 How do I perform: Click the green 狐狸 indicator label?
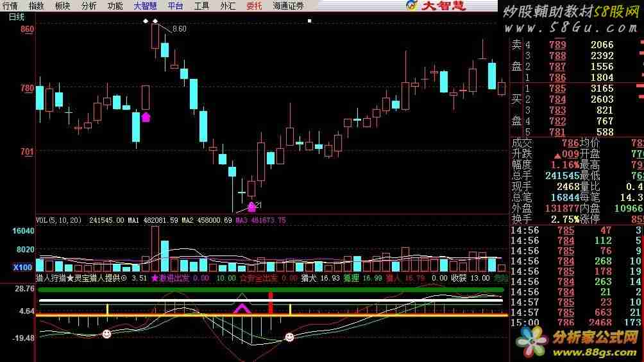click(x=351, y=278)
